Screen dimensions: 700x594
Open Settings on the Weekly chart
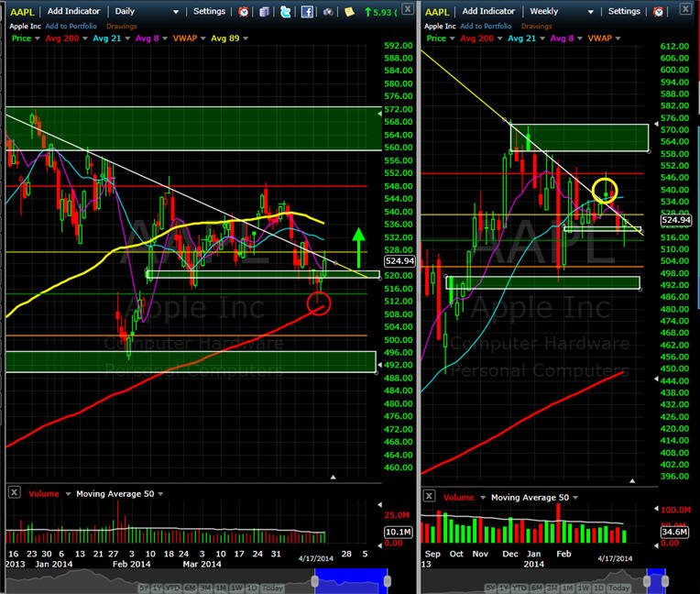coord(624,11)
